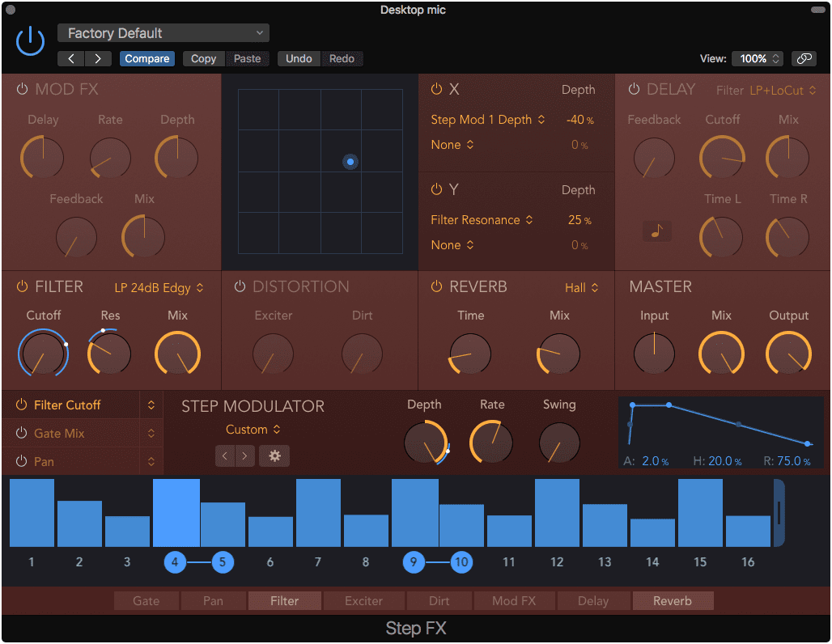
Task: Open the Factory Default preset dropdown
Action: pos(162,33)
